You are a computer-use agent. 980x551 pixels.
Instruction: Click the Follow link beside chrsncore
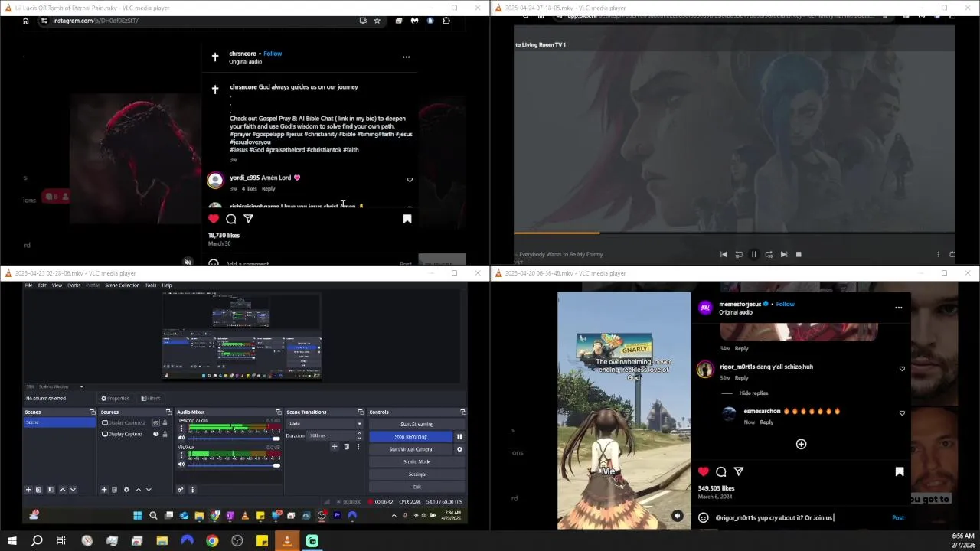273,54
